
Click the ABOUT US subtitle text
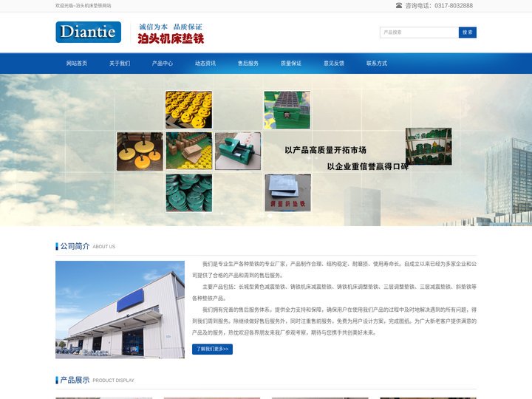104,247
